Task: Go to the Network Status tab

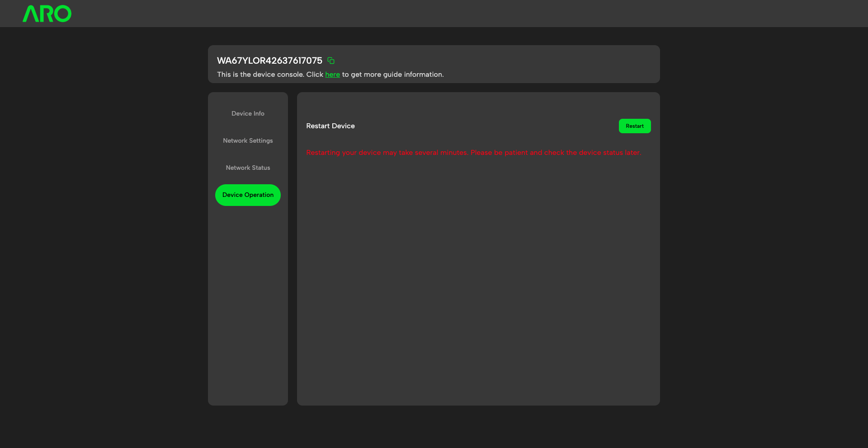Action: point(248,168)
